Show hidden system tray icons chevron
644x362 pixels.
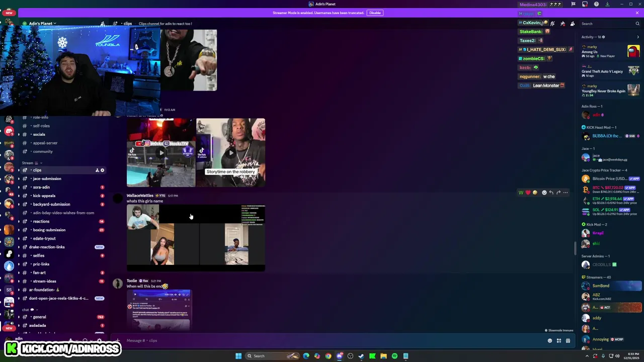(587, 356)
